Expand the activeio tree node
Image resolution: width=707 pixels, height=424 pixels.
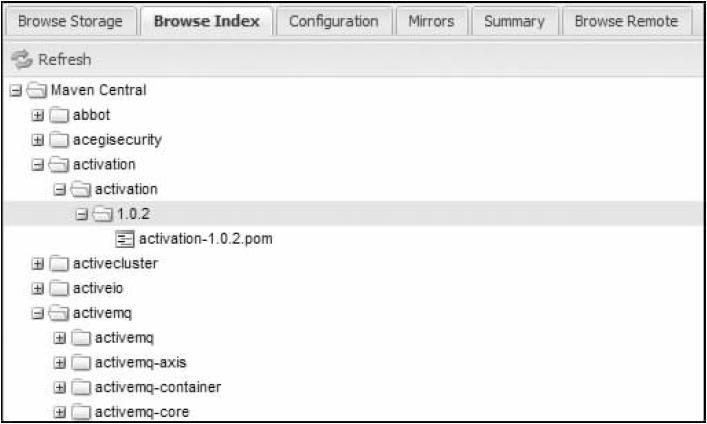38,289
